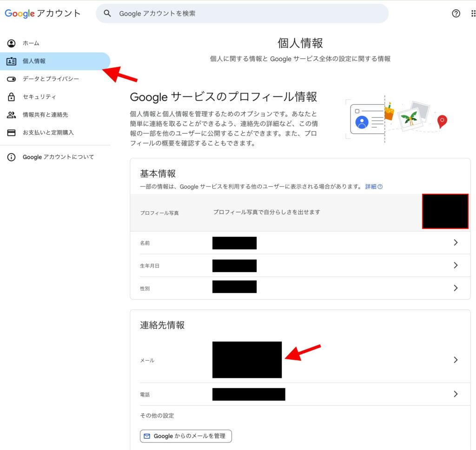Open the help question mark icon
Image resolution: width=476 pixels, height=450 pixels.
pyautogui.click(x=456, y=13)
